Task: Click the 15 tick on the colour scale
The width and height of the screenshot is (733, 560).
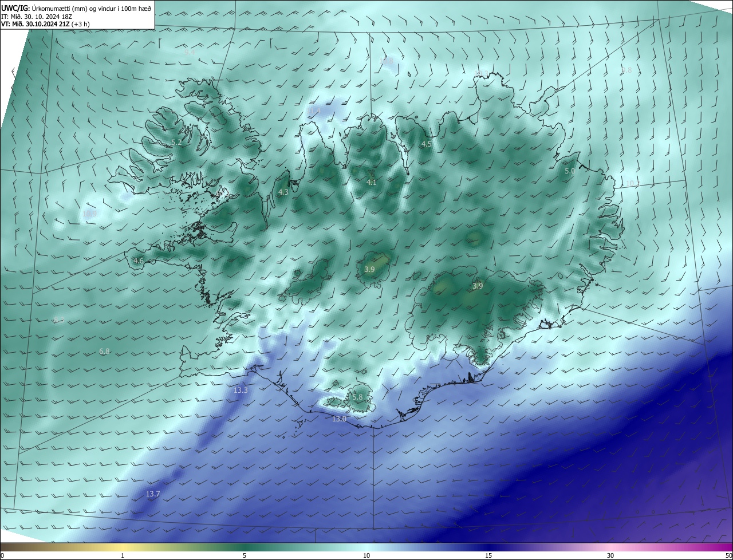Action: [x=488, y=555]
